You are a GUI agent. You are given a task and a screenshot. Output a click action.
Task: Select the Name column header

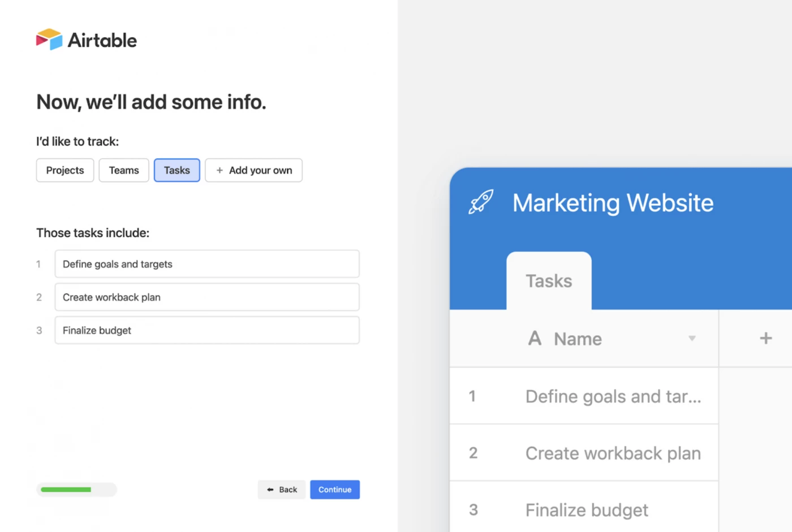pos(584,338)
